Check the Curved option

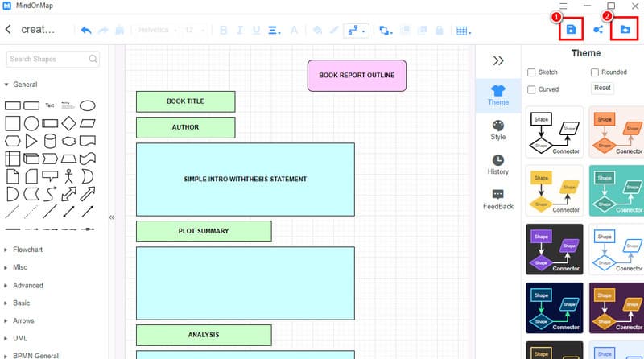click(531, 89)
